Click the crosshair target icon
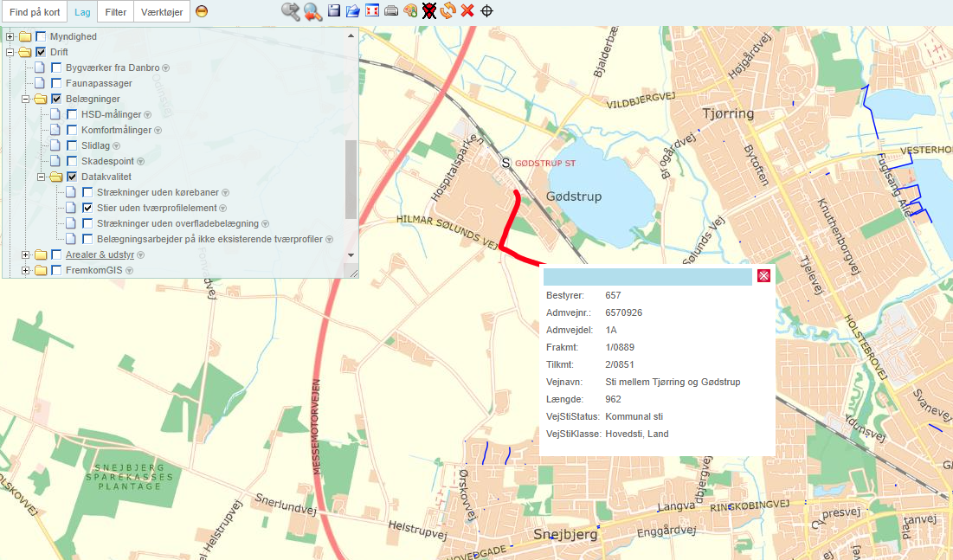 click(487, 10)
